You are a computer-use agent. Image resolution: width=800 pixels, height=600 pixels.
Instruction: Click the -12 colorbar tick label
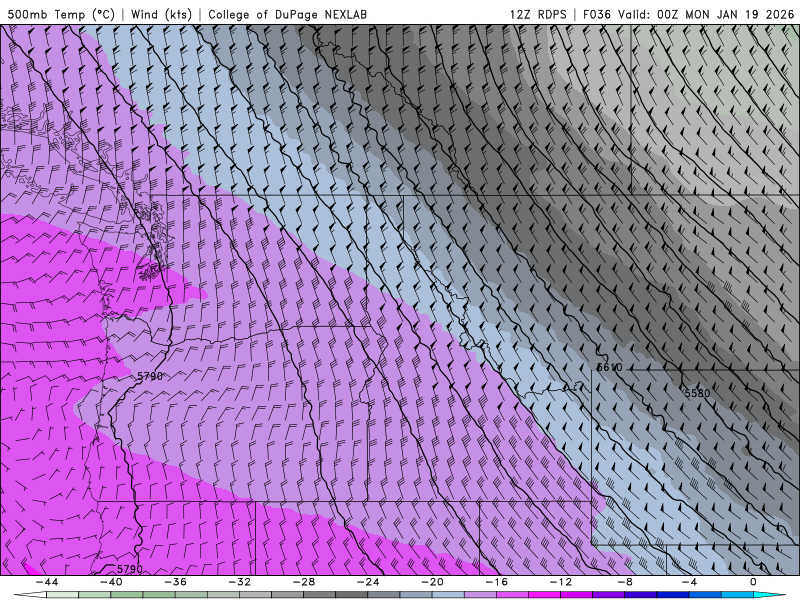561,582
